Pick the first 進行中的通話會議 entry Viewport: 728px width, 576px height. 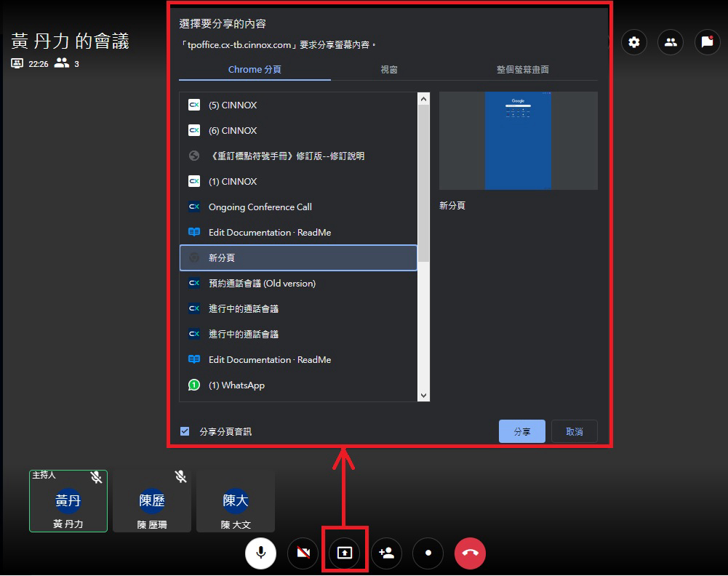click(x=298, y=308)
